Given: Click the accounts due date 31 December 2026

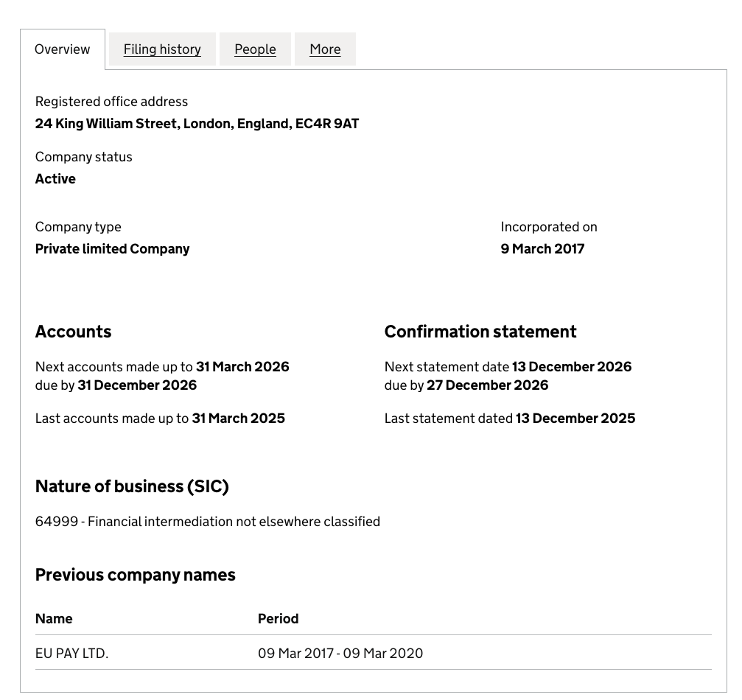Looking at the screenshot, I should click(x=137, y=385).
